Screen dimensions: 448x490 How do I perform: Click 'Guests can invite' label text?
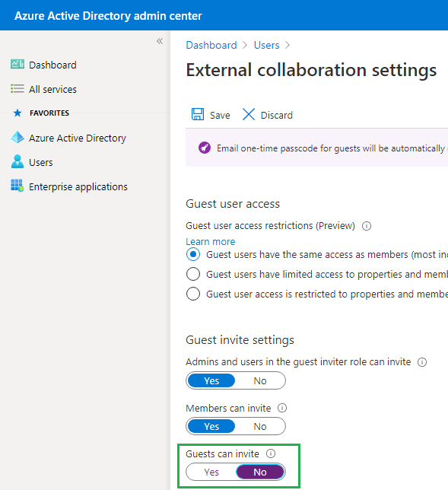222,453
